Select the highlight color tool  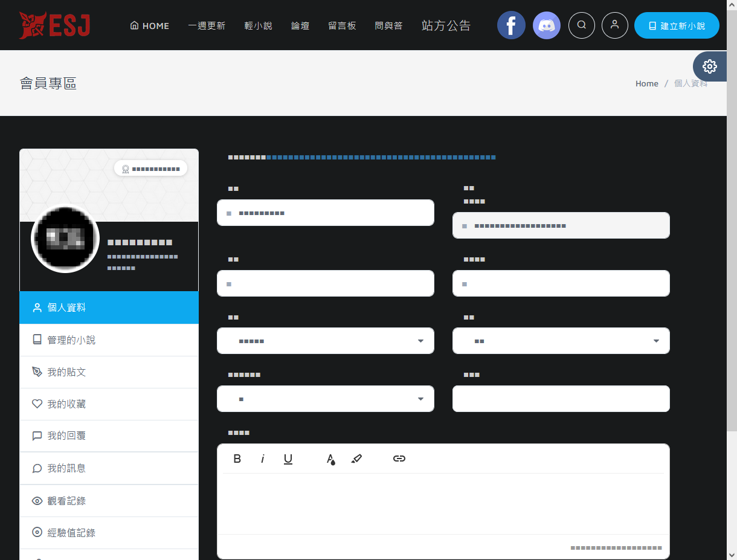click(356, 459)
